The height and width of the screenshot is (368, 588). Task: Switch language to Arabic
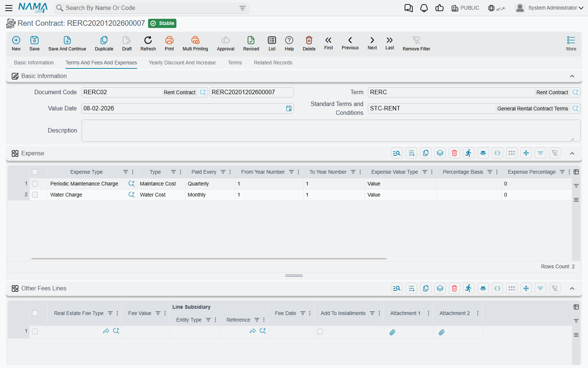coord(497,8)
